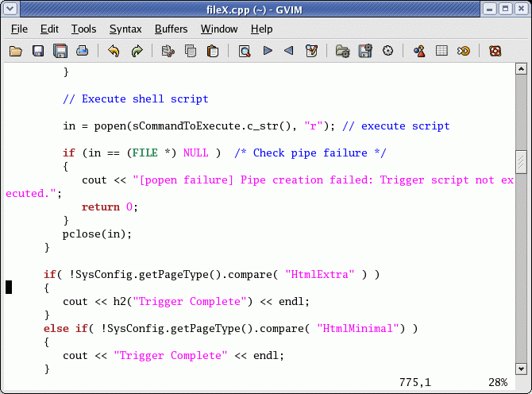Screen dimensions: 532x394
Task: Click the Find Previous back arrow
Action: pyautogui.click(x=289, y=51)
